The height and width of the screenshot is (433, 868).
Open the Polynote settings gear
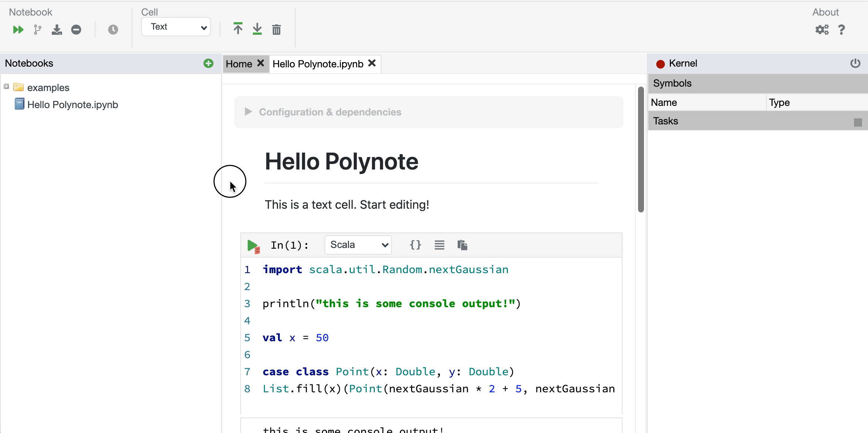pos(822,30)
